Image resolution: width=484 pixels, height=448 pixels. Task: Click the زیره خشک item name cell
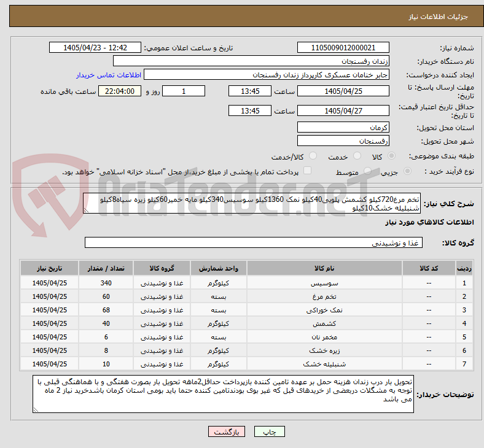tap(324, 351)
